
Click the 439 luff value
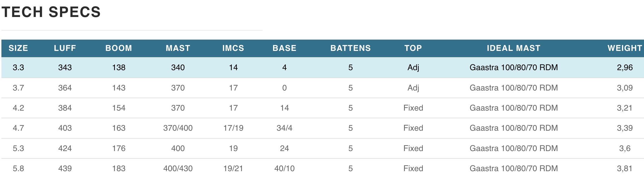point(65,169)
